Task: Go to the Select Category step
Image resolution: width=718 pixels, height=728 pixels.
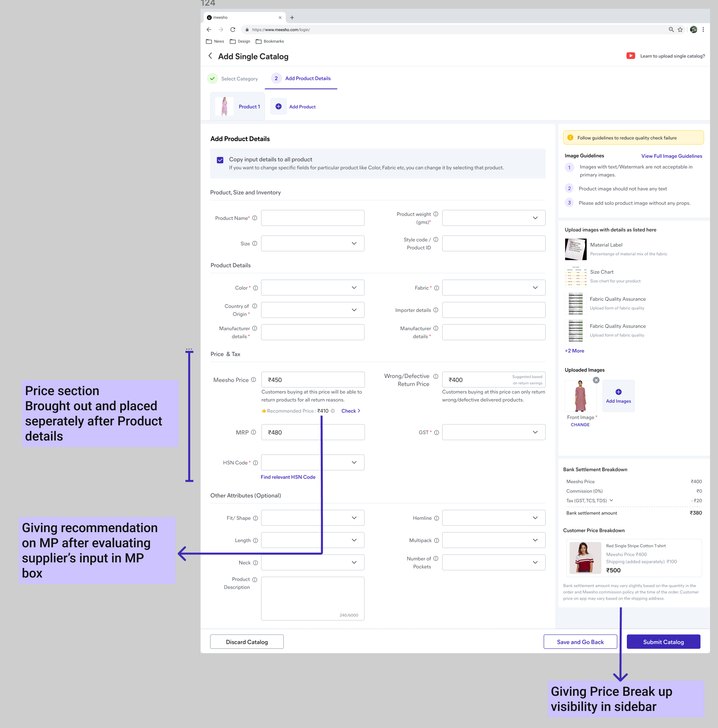Action: [x=233, y=78]
